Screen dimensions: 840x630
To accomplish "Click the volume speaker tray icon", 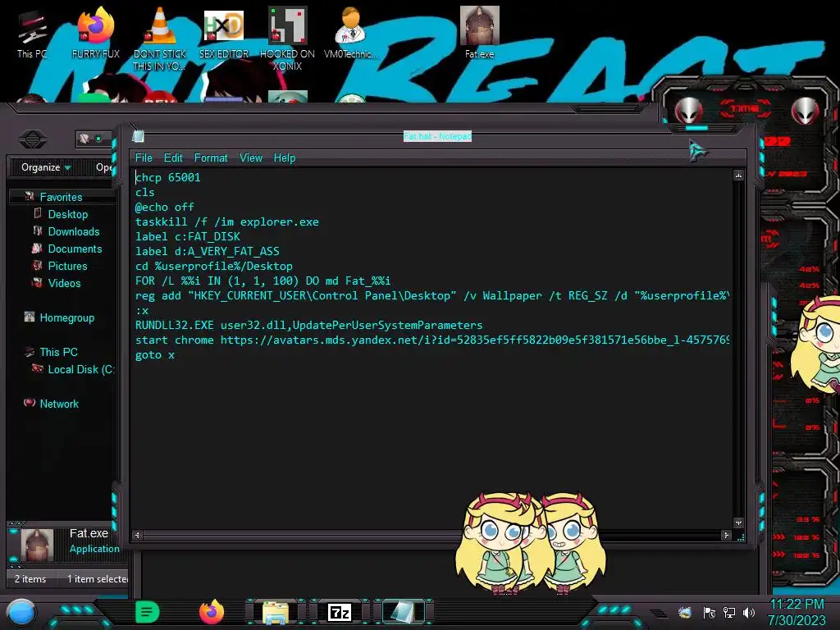I will pyautogui.click(x=748, y=613).
